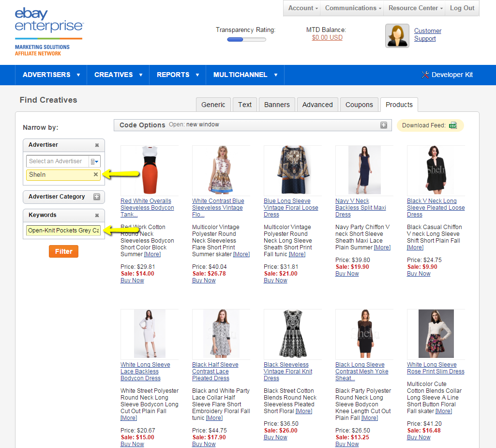Open the Red White Overalls dress thumbnail
496x448 pixels.
click(150, 170)
